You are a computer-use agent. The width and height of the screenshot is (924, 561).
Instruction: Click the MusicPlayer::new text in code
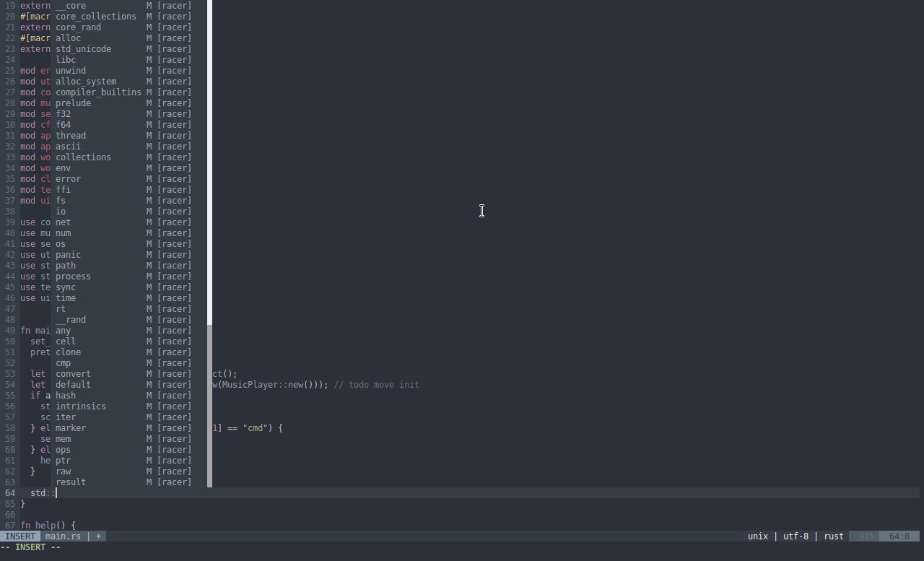coord(263,385)
